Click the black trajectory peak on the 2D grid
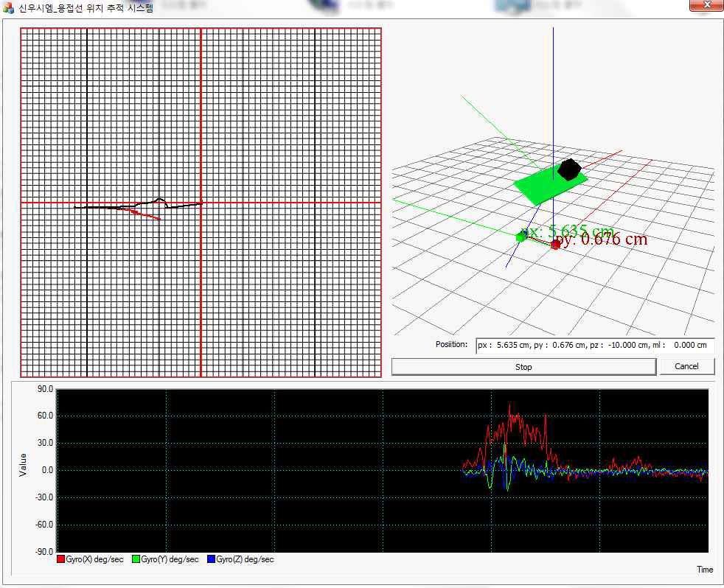Screen dimensions: 724x588 tap(160, 199)
